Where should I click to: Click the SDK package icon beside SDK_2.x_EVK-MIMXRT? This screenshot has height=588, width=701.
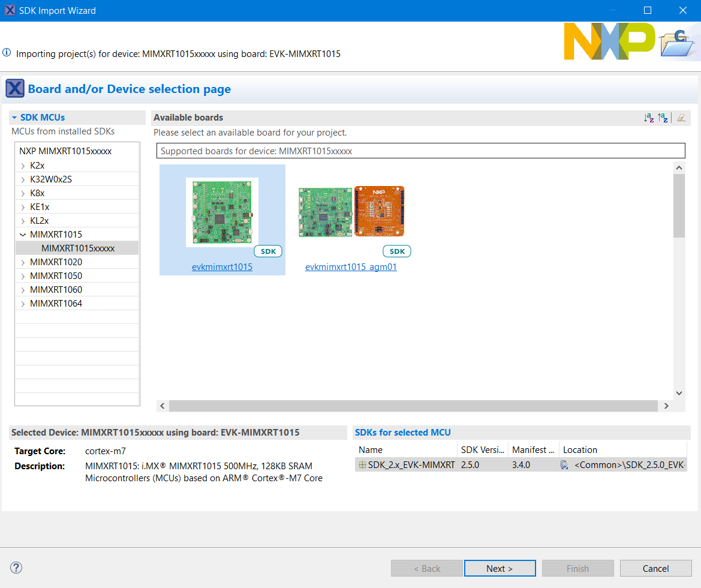pyautogui.click(x=362, y=464)
